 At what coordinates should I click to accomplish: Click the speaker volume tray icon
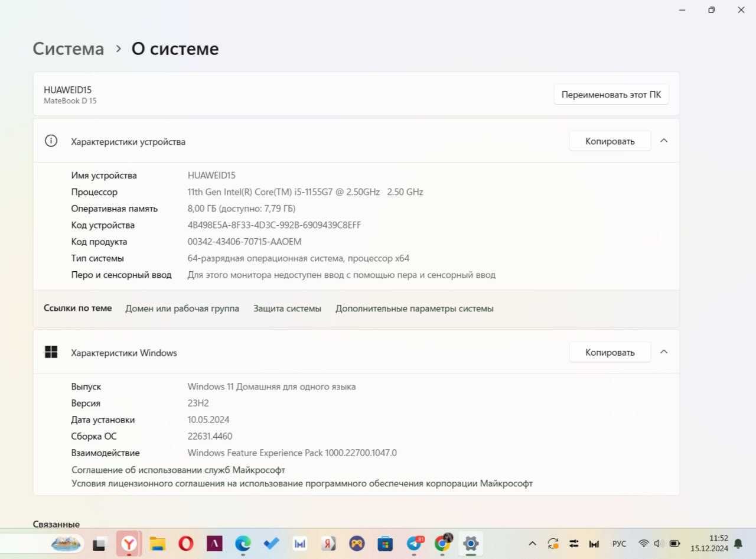[659, 544]
